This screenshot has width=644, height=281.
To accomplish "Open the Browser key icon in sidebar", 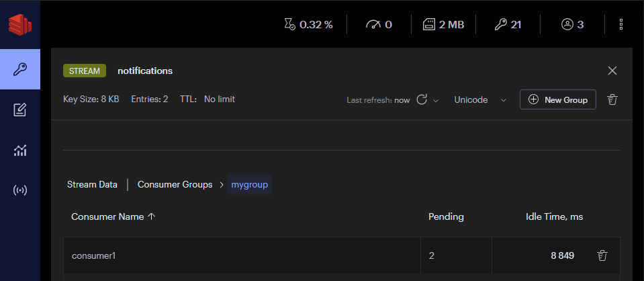I will [x=20, y=69].
